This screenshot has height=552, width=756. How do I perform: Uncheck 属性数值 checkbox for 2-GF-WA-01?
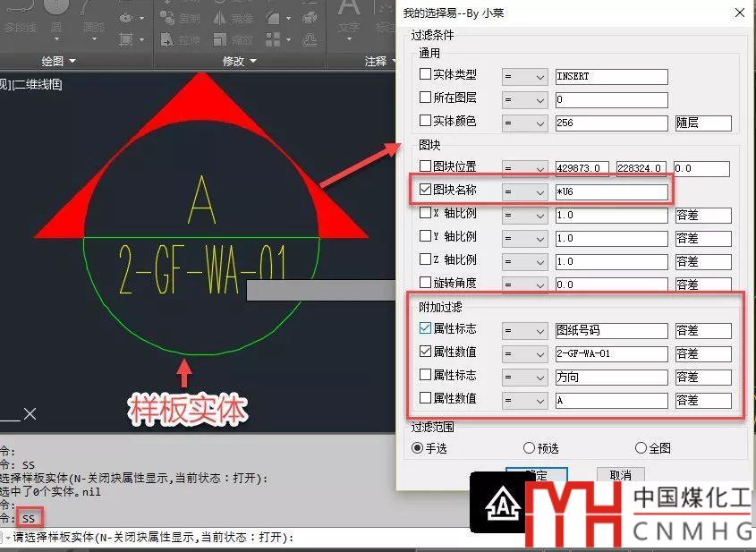(425, 352)
